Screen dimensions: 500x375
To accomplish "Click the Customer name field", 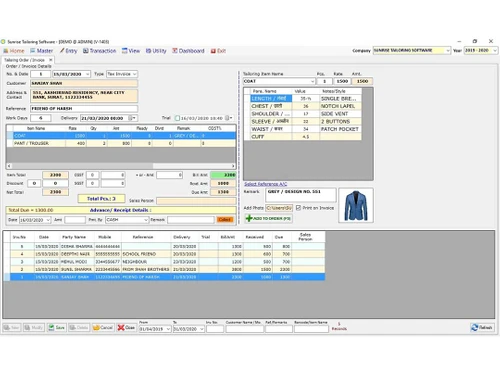I will coord(84,83).
